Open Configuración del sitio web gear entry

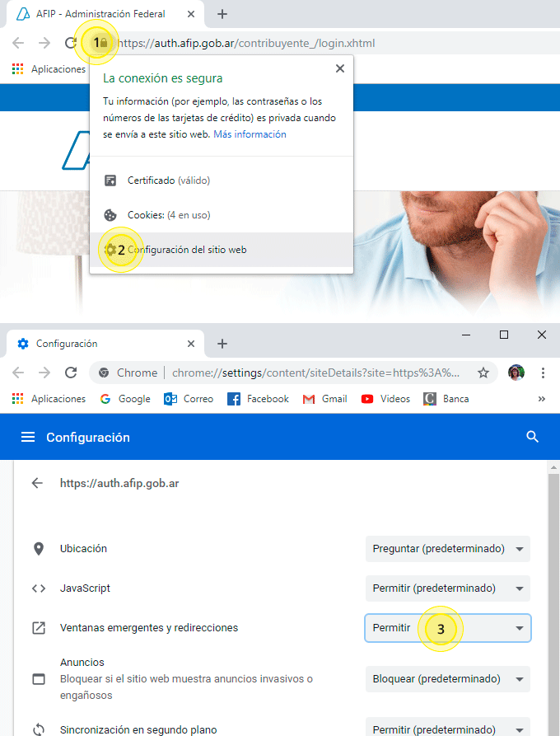222,250
